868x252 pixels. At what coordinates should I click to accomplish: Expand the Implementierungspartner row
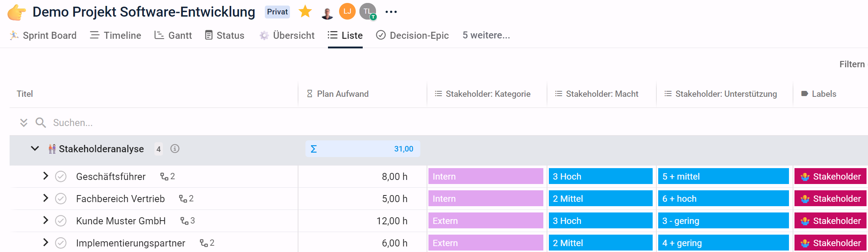(x=45, y=242)
